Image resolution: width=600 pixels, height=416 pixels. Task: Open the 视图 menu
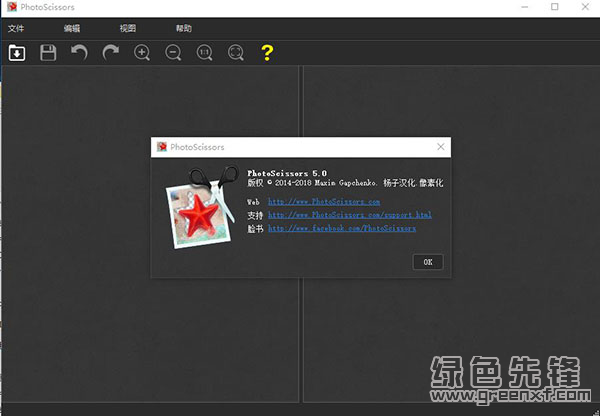pyautogui.click(x=128, y=28)
